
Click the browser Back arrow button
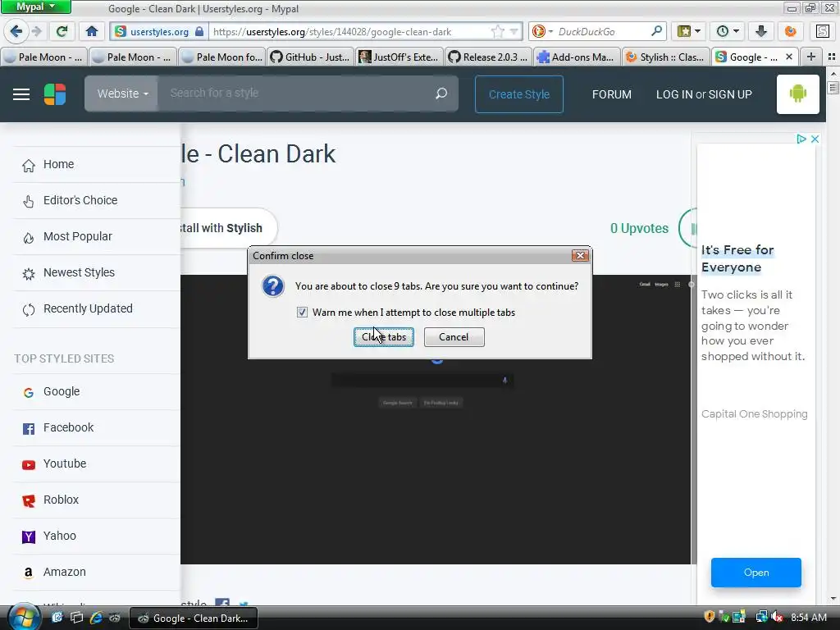tap(16, 31)
